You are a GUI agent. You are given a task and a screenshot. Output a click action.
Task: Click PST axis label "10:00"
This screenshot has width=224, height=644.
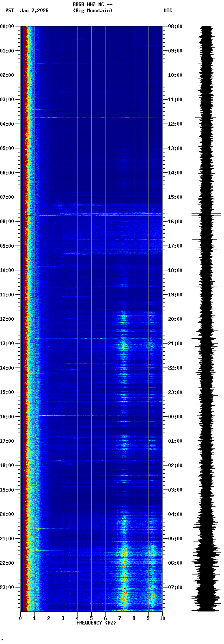[7, 270]
